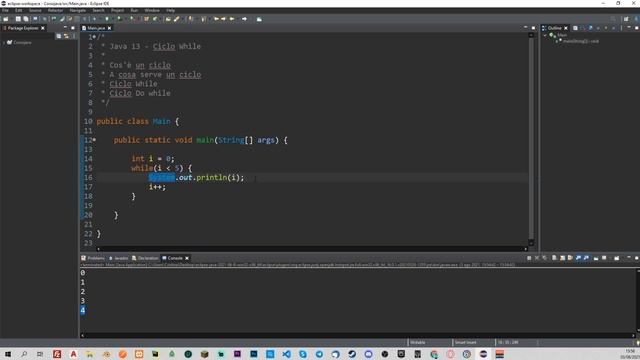Image resolution: width=640 pixels, height=360 pixels.
Task: Toggle Hide Static Fields and Methods in Outline
Action: [x=598, y=28]
